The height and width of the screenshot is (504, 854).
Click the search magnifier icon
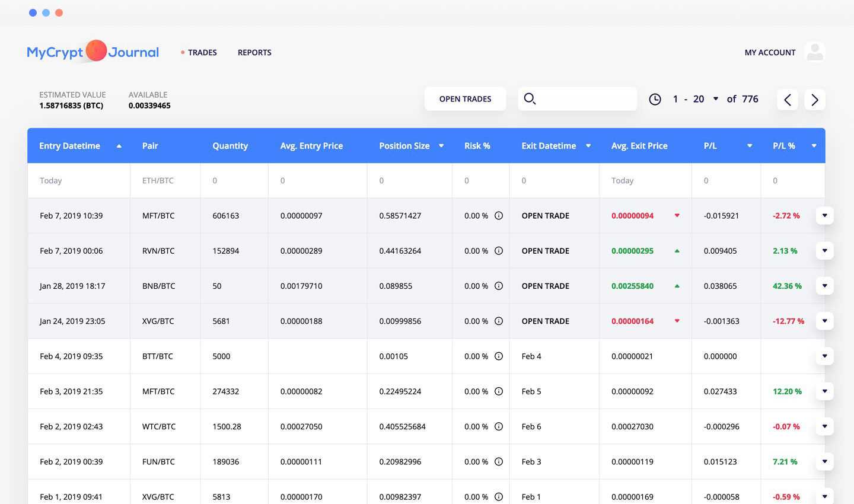pyautogui.click(x=530, y=99)
